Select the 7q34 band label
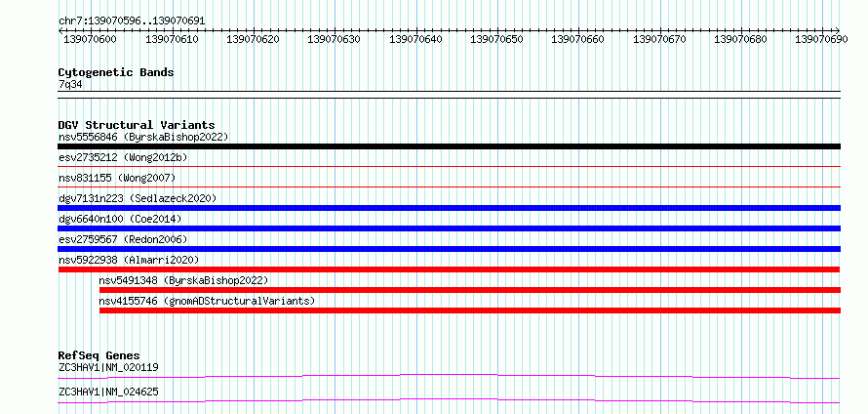The width and height of the screenshot is (868, 414). (71, 85)
